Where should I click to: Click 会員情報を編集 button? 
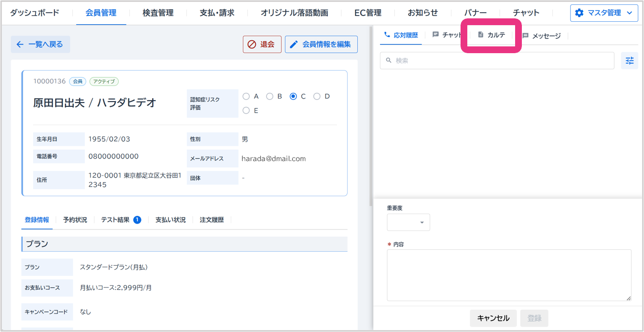(x=321, y=44)
